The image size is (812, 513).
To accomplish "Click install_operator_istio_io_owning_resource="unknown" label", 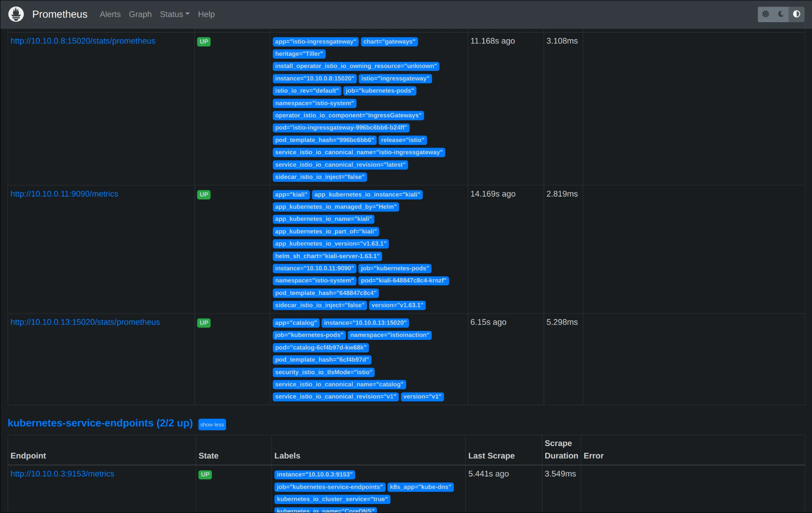I will coord(356,66).
